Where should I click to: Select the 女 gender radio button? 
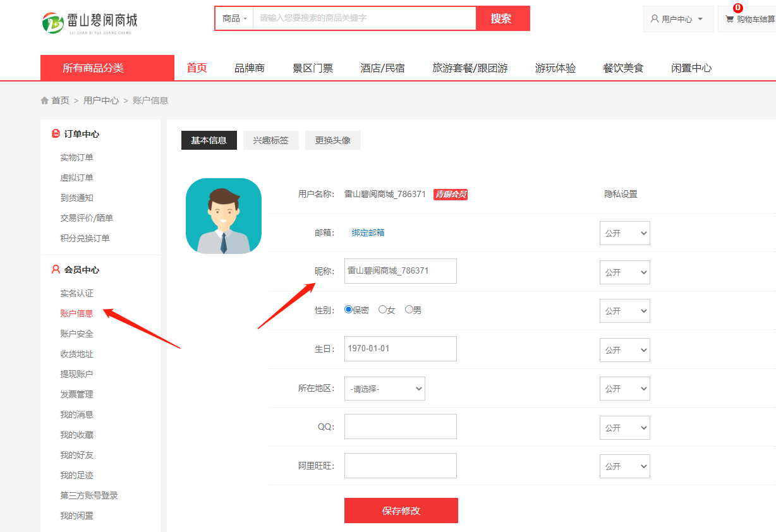382,310
